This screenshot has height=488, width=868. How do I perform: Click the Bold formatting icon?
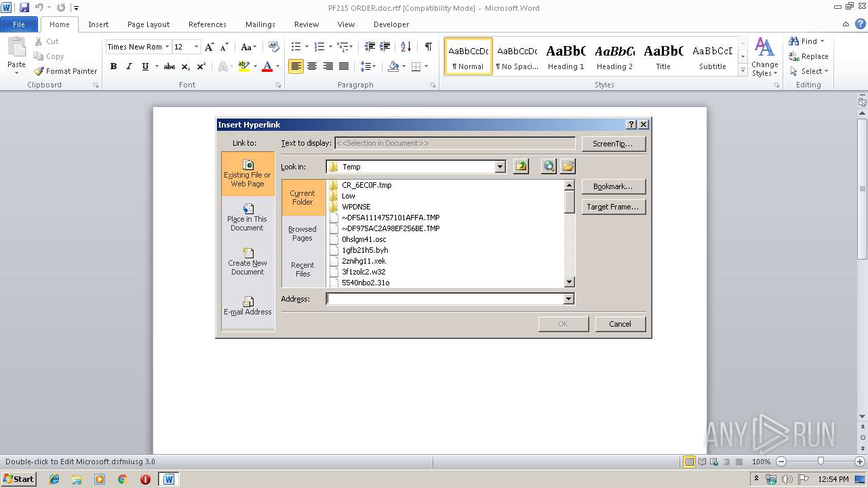click(x=113, y=66)
